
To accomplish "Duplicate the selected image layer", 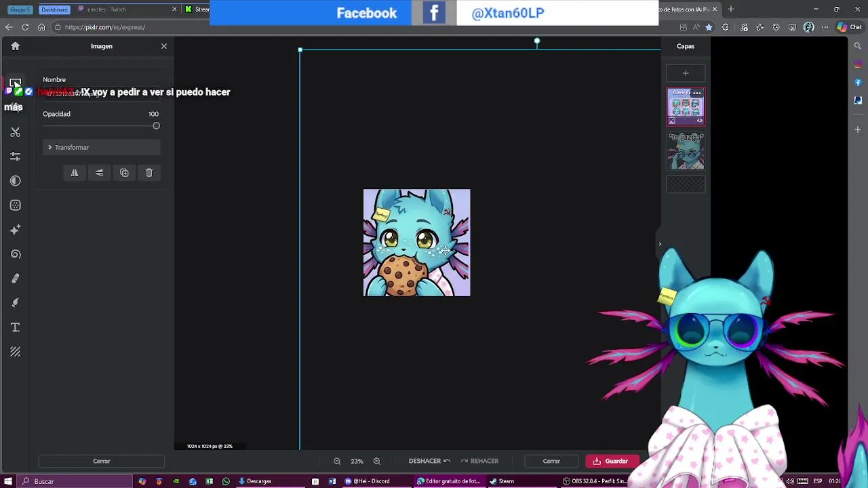I will tap(124, 173).
